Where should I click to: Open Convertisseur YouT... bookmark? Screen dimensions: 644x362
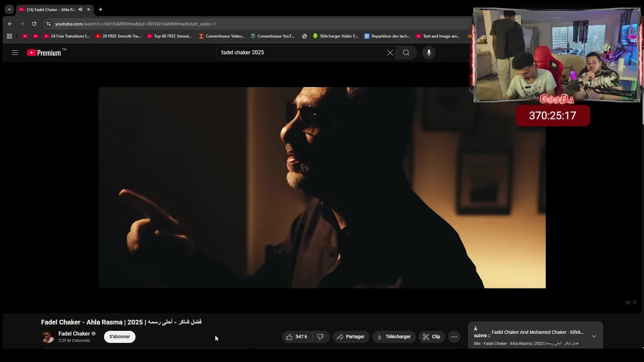pos(273,36)
